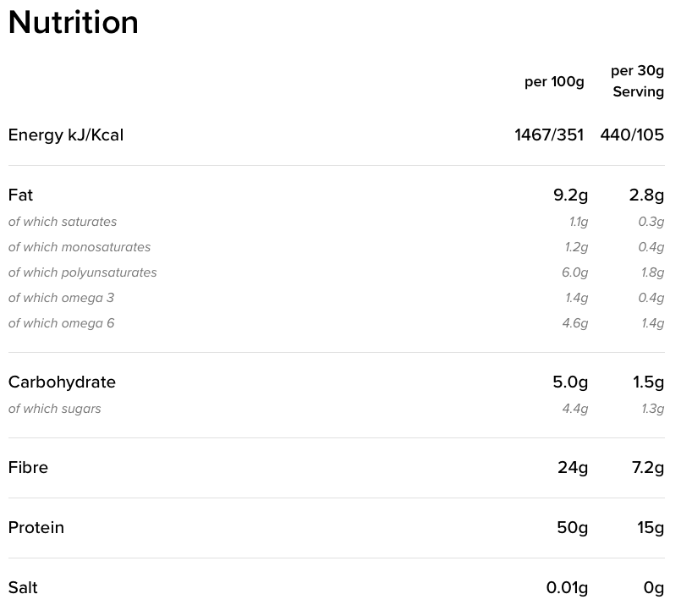Select the per 30g Serving column header

click(x=638, y=81)
